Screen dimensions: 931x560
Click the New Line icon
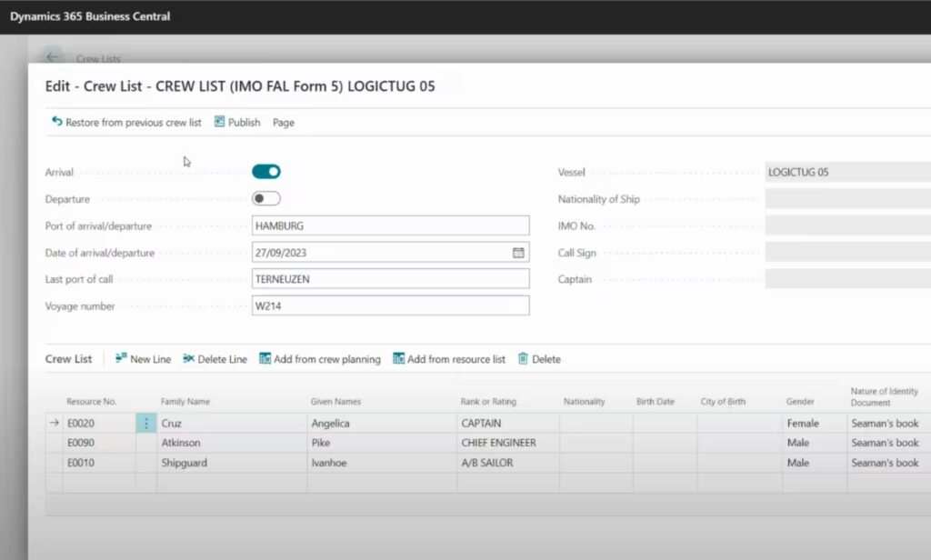coord(121,359)
